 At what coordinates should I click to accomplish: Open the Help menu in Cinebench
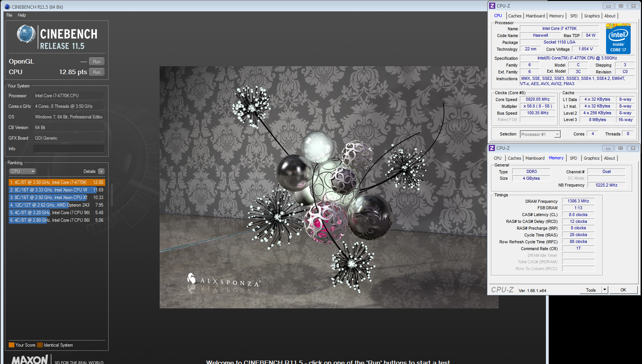coord(22,15)
